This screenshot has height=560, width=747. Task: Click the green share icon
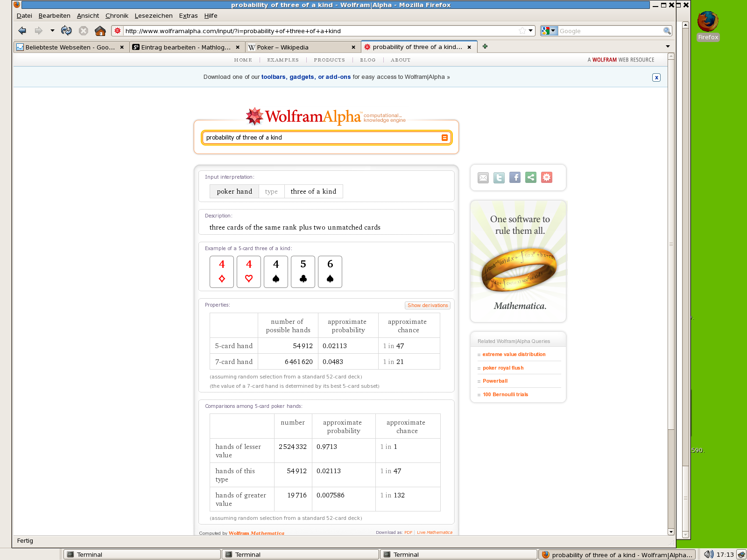pos(531,178)
